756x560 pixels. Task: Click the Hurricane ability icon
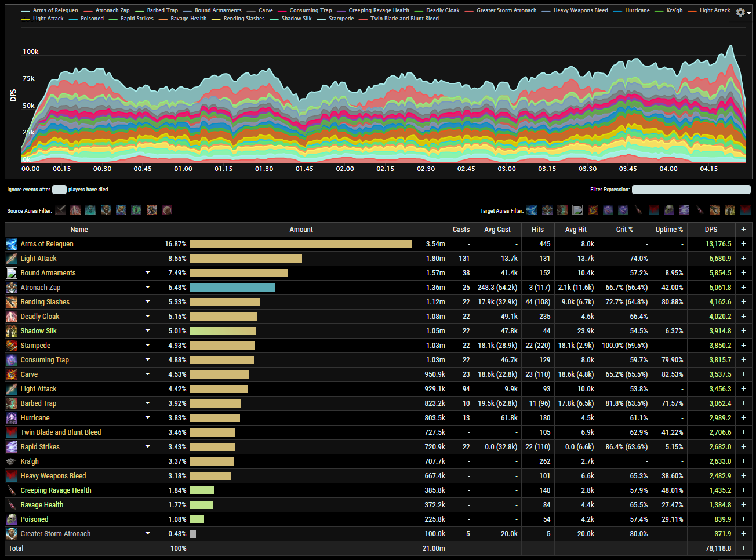(x=12, y=418)
